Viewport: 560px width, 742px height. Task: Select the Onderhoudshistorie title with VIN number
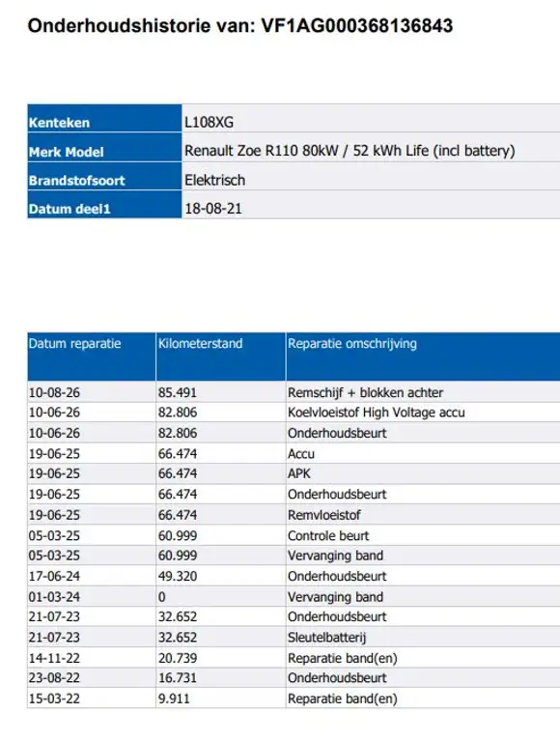240,25
